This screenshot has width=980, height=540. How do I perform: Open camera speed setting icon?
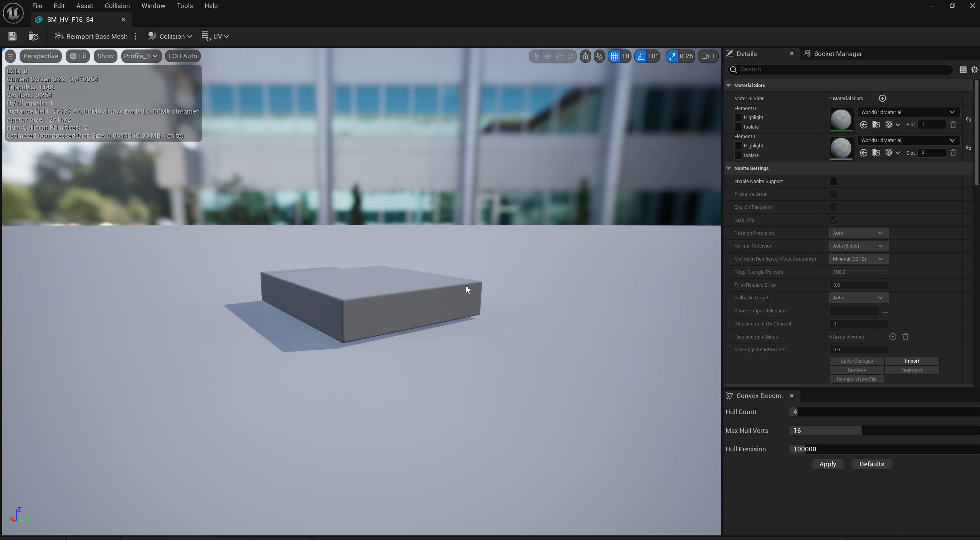[708, 56]
